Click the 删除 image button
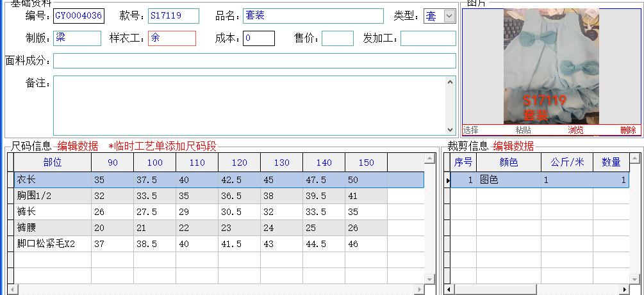This screenshot has height=295, width=644. point(628,130)
